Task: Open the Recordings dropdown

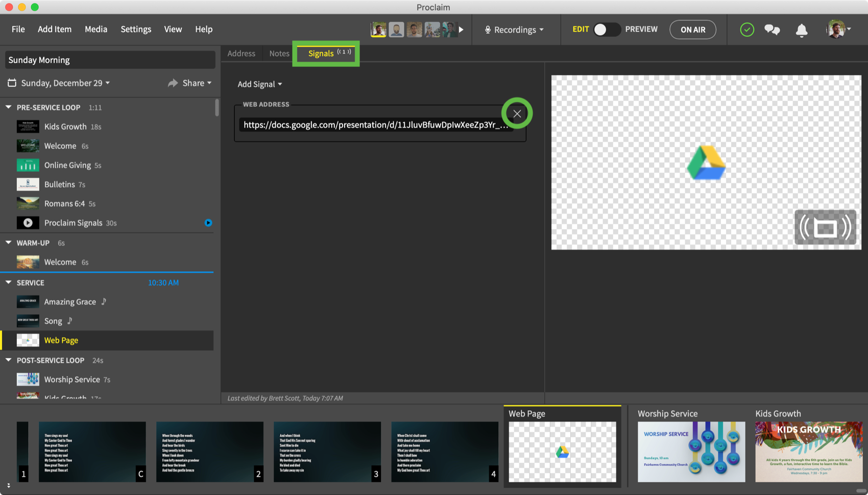Action: 514,30
